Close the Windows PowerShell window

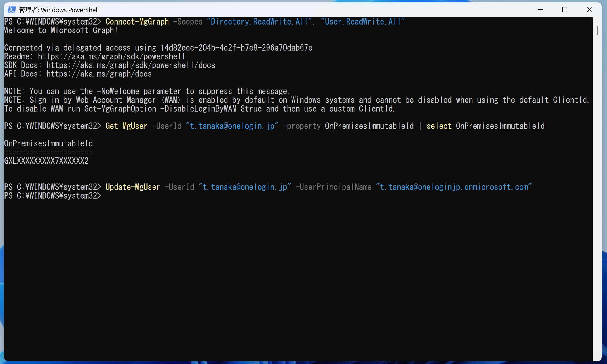click(x=589, y=10)
